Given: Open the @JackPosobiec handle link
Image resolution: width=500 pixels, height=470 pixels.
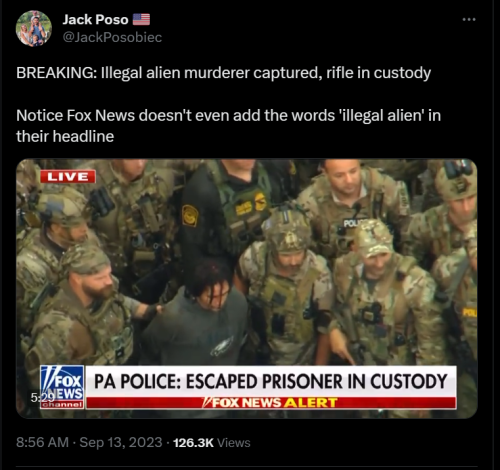Looking at the screenshot, I should 112,37.
